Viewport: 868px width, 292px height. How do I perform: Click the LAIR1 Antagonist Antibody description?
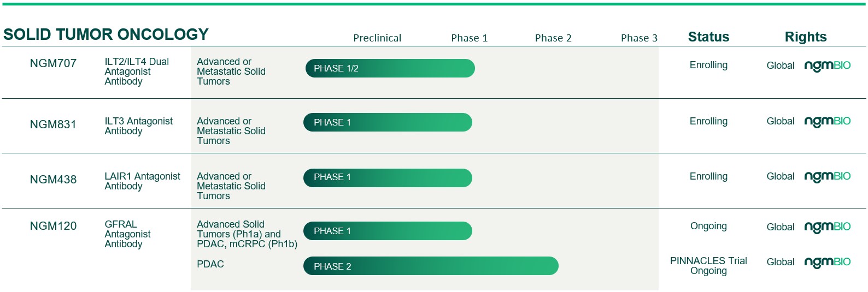point(142,181)
